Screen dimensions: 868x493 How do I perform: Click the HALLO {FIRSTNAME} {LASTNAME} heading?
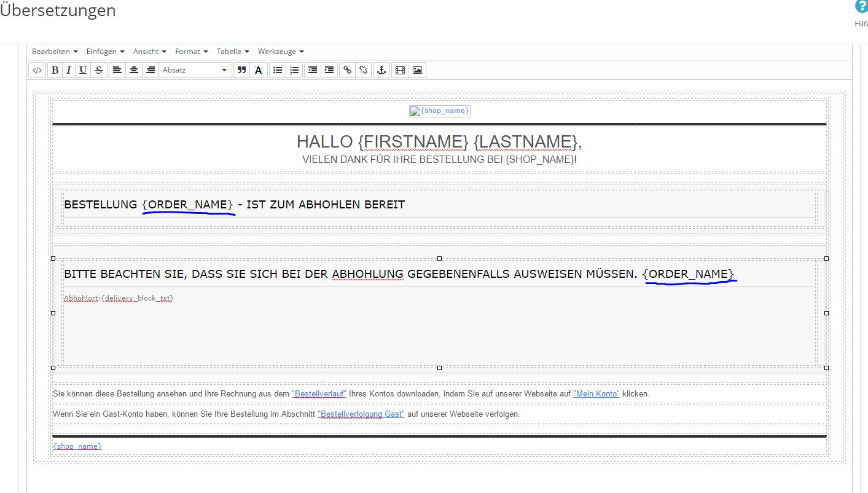[439, 141]
